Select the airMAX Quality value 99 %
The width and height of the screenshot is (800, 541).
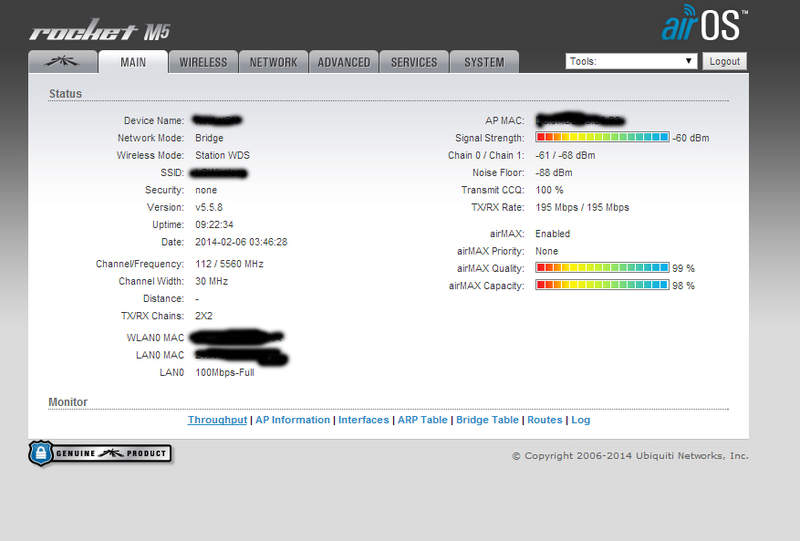(x=683, y=268)
